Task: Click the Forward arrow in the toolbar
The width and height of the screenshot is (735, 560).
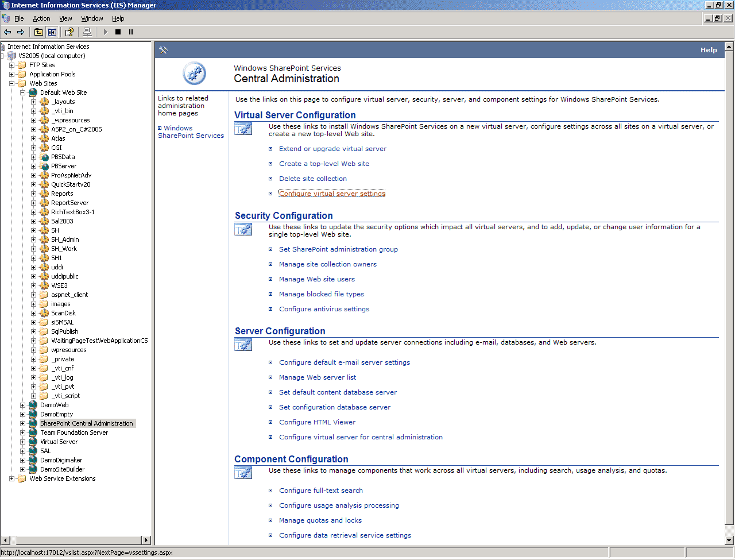Action: click(21, 32)
